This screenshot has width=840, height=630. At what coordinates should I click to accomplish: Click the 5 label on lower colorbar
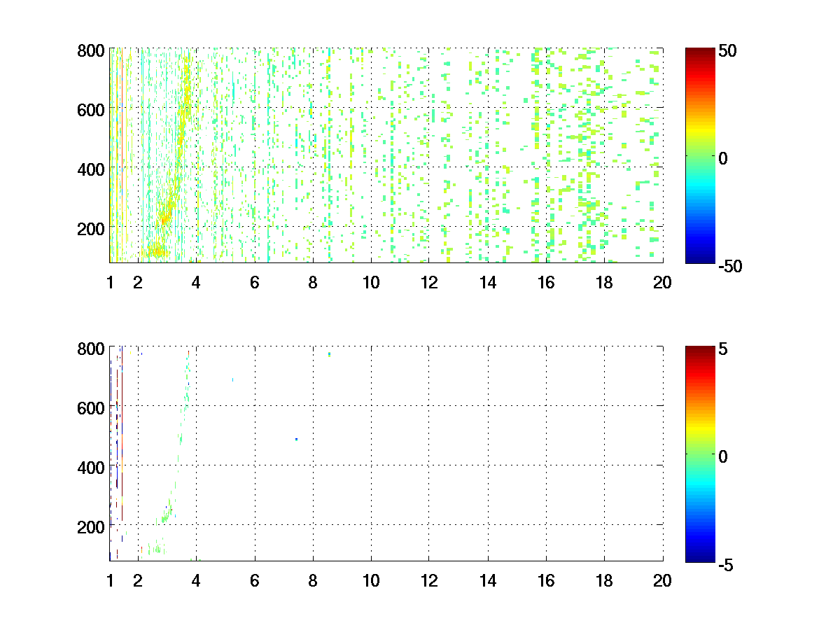723,348
